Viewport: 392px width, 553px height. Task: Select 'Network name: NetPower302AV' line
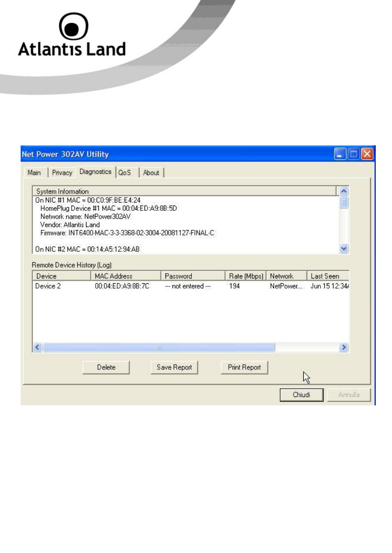(86, 216)
